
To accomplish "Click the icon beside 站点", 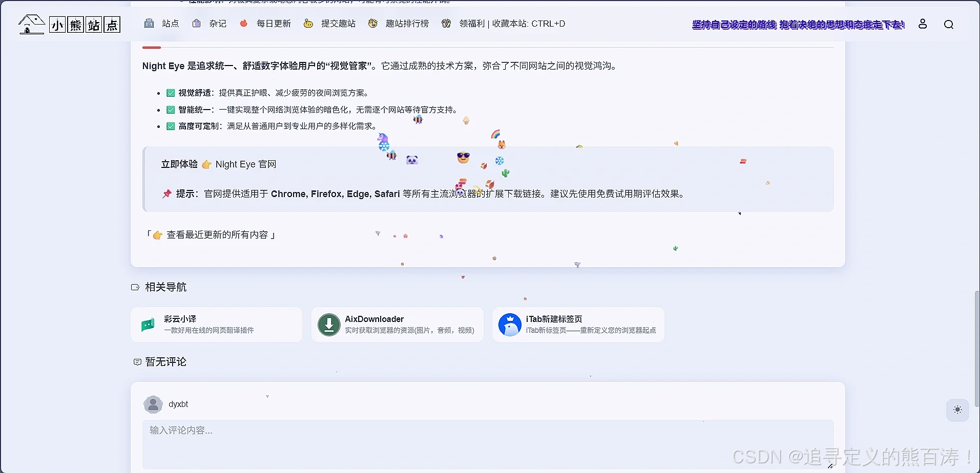I will (x=149, y=23).
